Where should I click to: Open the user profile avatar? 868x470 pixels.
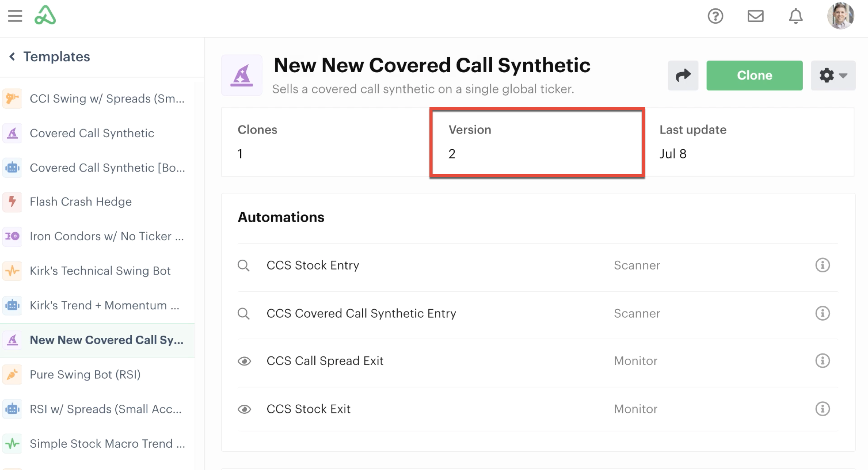[x=841, y=16]
